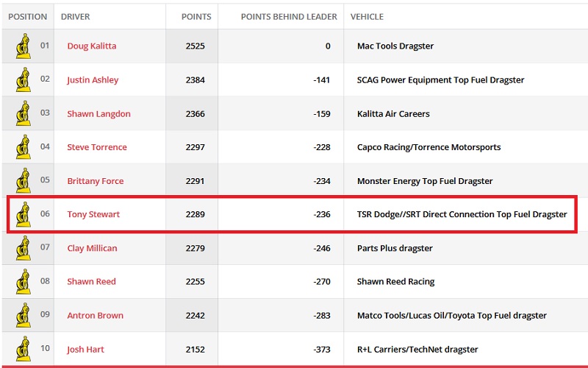Click the trophy icon for Clay Millican
This screenshot has width=588, height=368.
pyautogui.click(x=24, y=248)
